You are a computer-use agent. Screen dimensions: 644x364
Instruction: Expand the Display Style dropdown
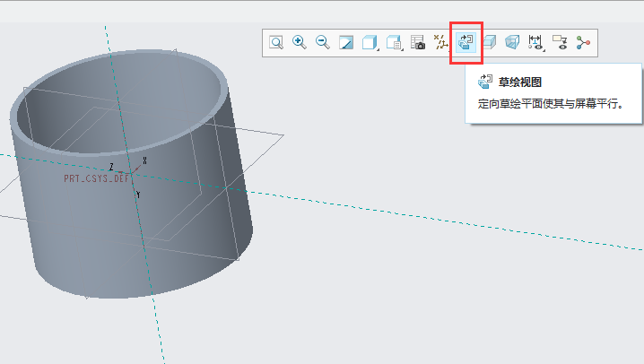[x=370, y=42]
